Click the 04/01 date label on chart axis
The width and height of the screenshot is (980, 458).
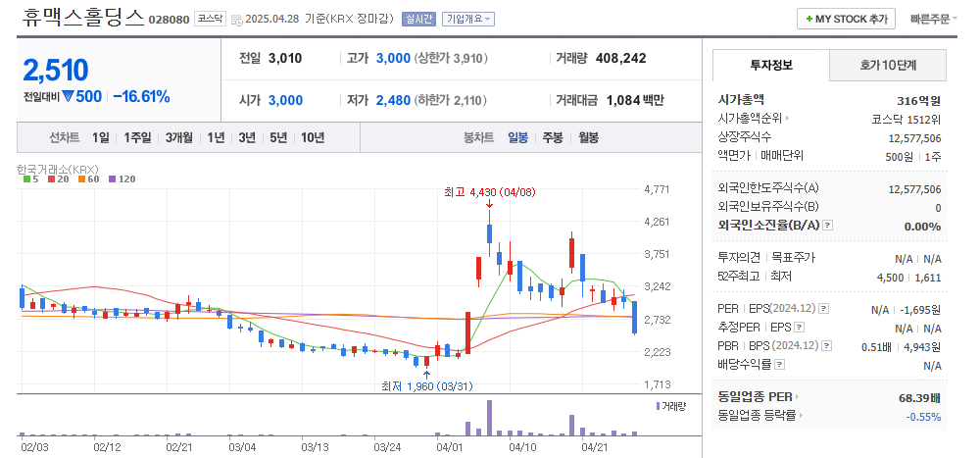(x=450, y=447)
